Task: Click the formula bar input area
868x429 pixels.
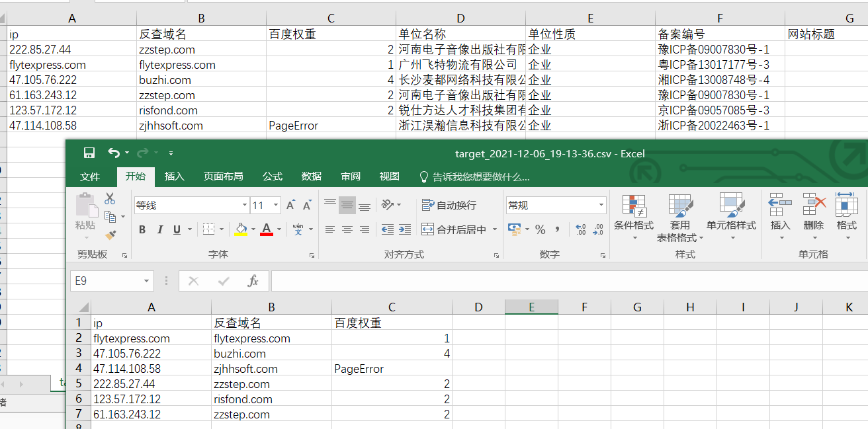Action: click(x=569, y=281)
